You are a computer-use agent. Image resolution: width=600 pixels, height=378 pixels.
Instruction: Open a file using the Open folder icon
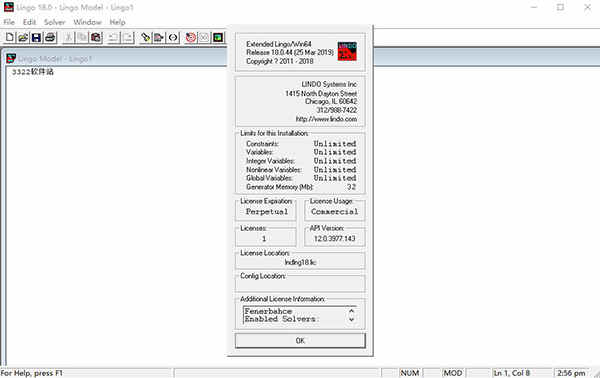(x=23, y=37)
